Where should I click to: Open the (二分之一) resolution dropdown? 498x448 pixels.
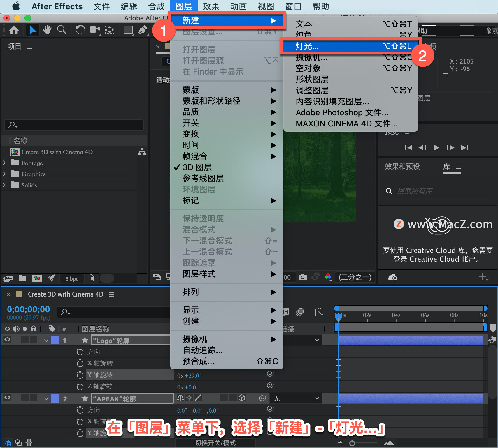[355, 277]
